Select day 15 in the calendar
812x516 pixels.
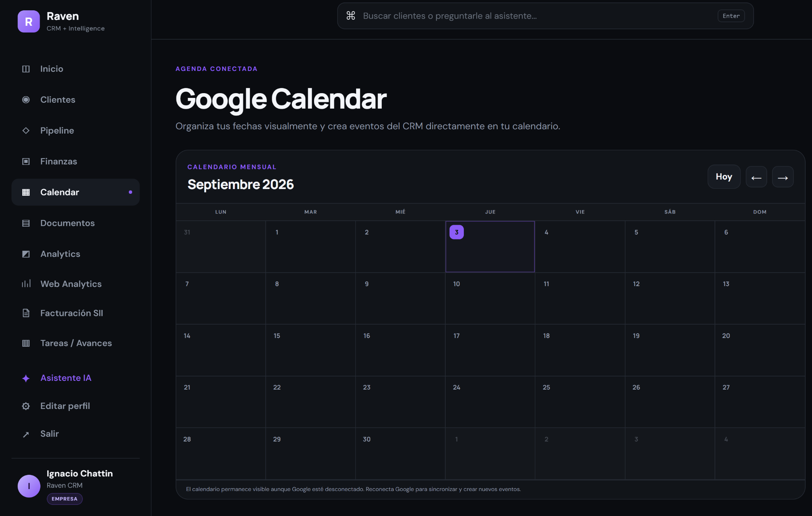click(x=310, y=350)
